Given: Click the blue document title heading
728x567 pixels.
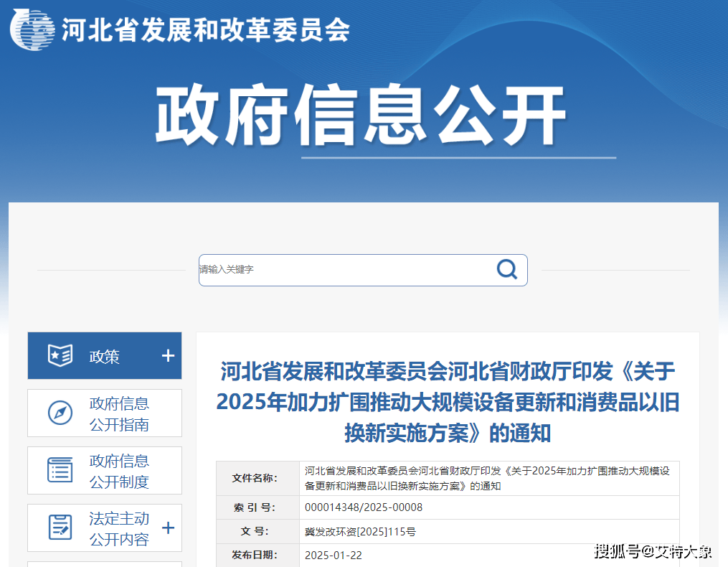Looking at the screenshot, I should click(x=448, y=402).
